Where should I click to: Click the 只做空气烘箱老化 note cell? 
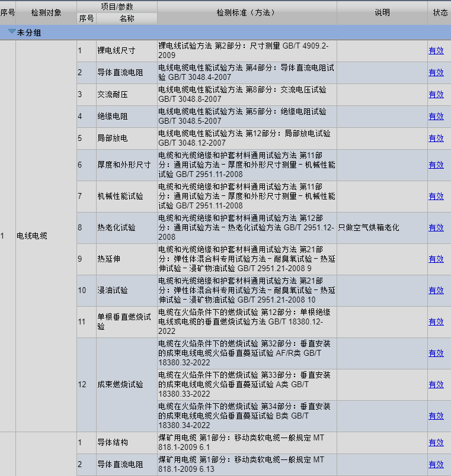pyautogui.click(x=382, y=227)
